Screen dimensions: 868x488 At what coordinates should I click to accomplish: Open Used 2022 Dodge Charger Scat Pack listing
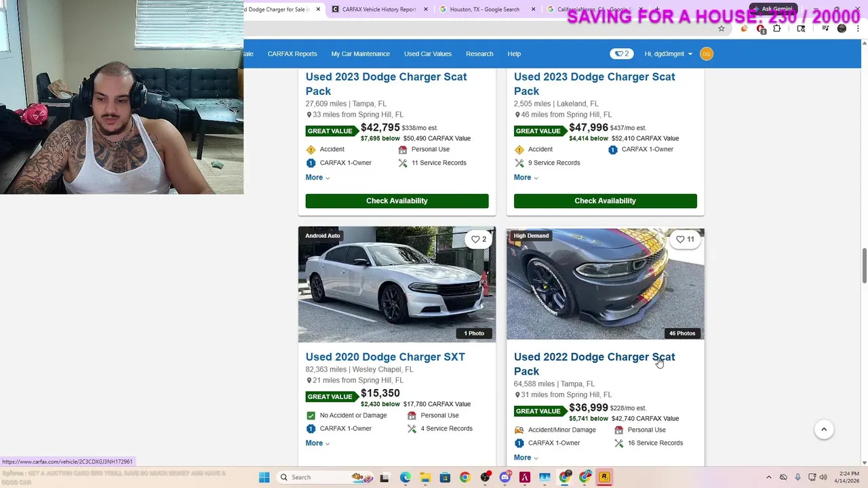pos(594,364)
